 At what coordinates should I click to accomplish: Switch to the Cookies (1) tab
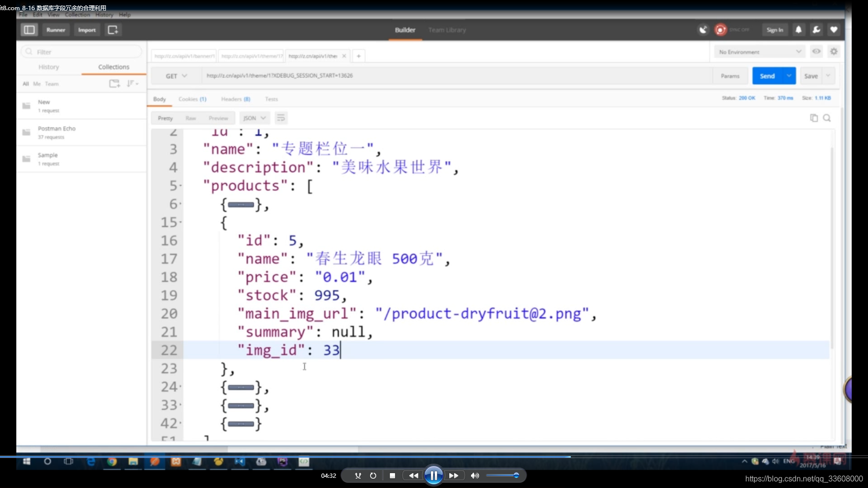pyautogui.click(x=192, y=99)
